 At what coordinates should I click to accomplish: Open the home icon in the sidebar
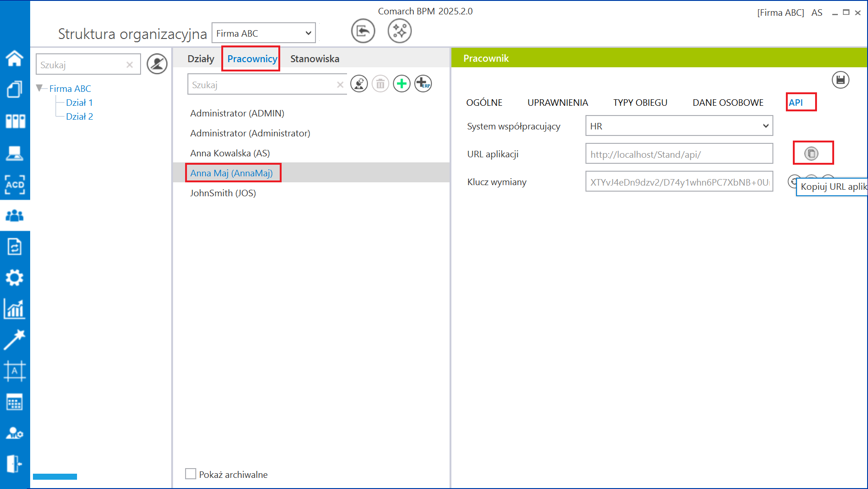pos(14,58)
